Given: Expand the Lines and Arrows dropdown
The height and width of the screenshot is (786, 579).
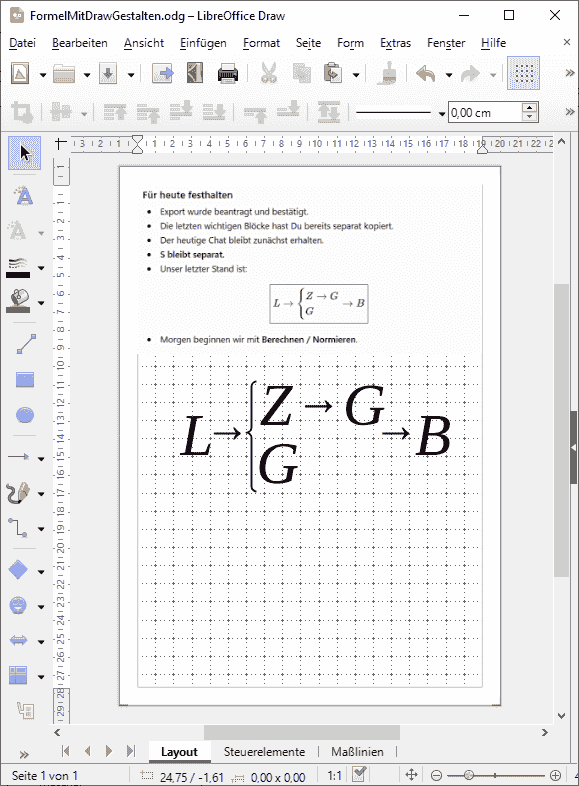Looking at the screenshot, I should [x=41, y=458].
